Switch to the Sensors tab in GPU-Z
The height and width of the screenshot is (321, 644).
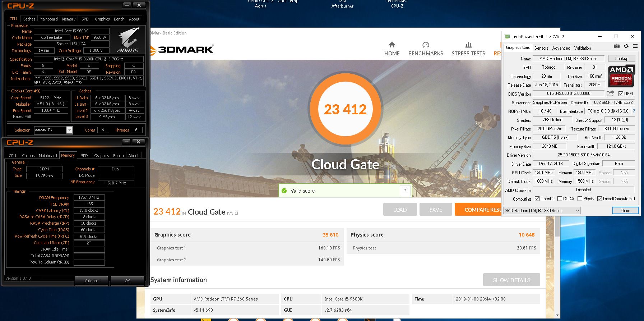(x=541, y=48)
